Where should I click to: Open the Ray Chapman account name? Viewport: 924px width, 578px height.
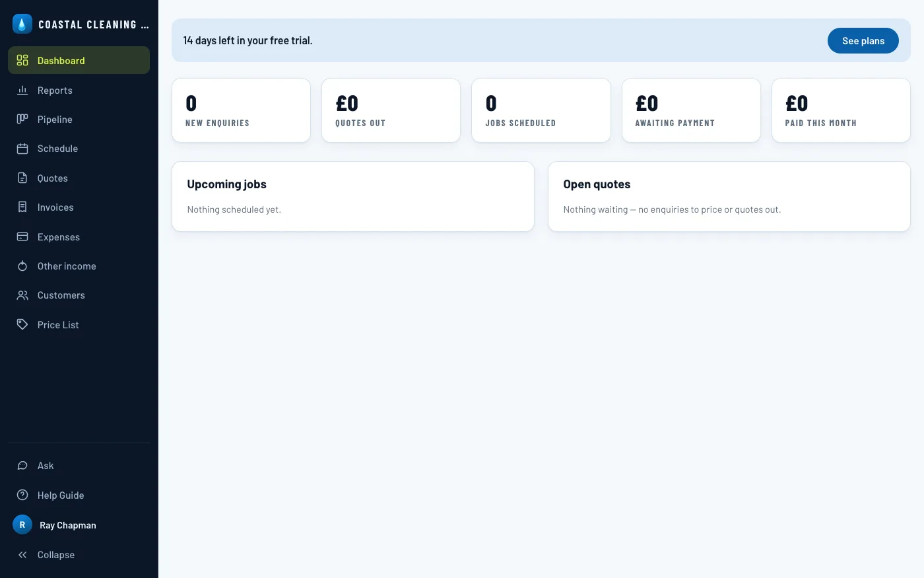pos(68,525)
